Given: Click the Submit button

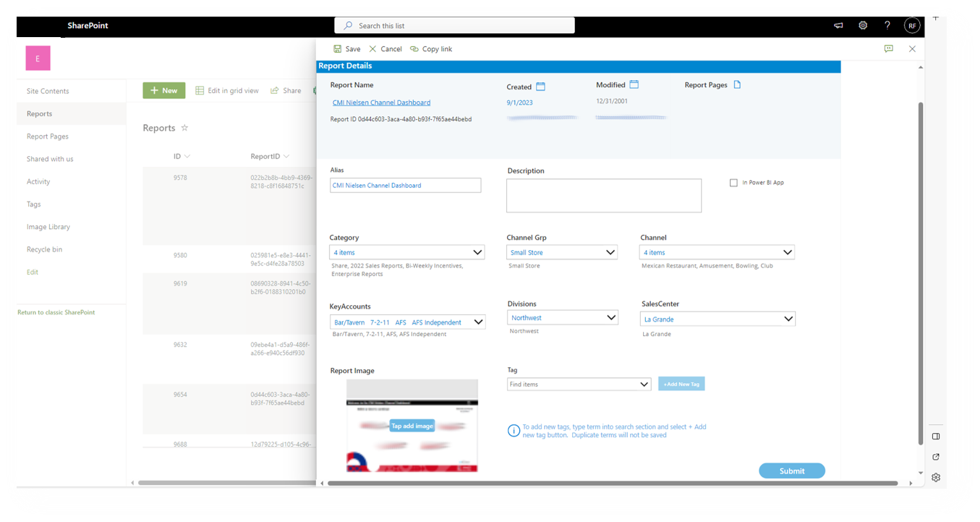Looking at the screenshot, I should pyautogui.click(x=792, y=471).
